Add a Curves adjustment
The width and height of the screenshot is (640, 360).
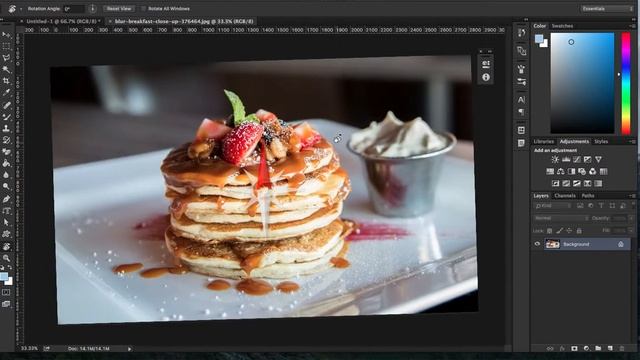(577, 160)
